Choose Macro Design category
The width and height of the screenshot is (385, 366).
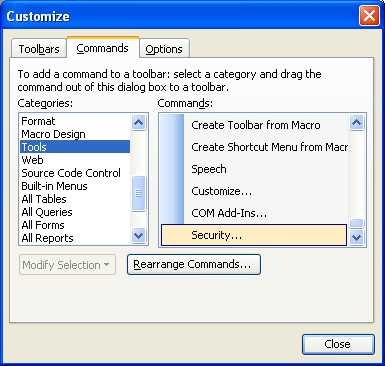pos(75,134)
